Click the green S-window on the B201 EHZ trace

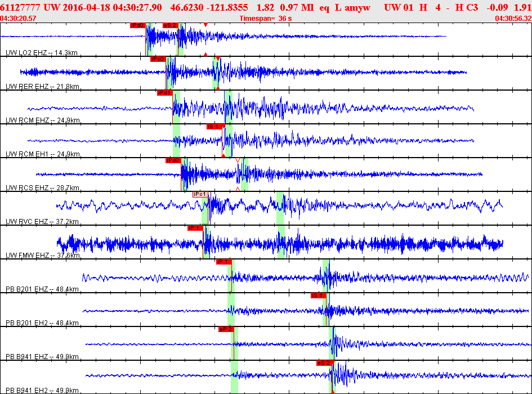(x=326, y=276)
